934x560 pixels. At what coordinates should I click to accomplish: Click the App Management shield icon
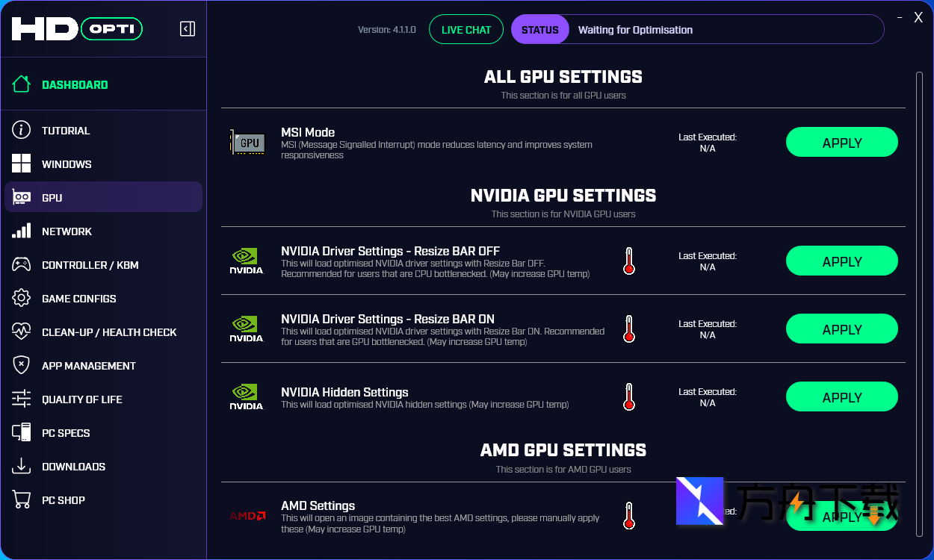pyautogui.click(x=22, y=365)
